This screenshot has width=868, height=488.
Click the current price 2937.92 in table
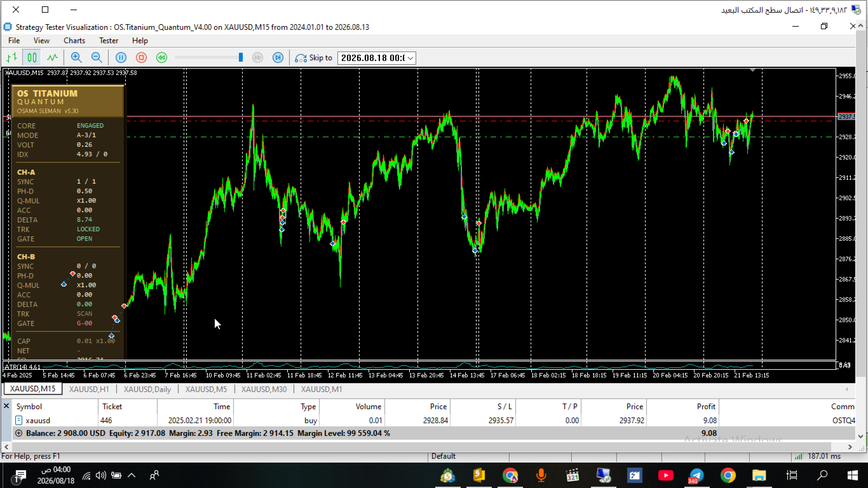coord(632,421)
